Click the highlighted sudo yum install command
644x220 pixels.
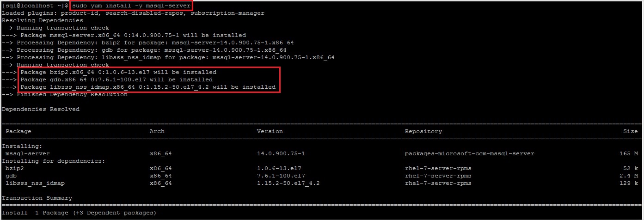131,6
